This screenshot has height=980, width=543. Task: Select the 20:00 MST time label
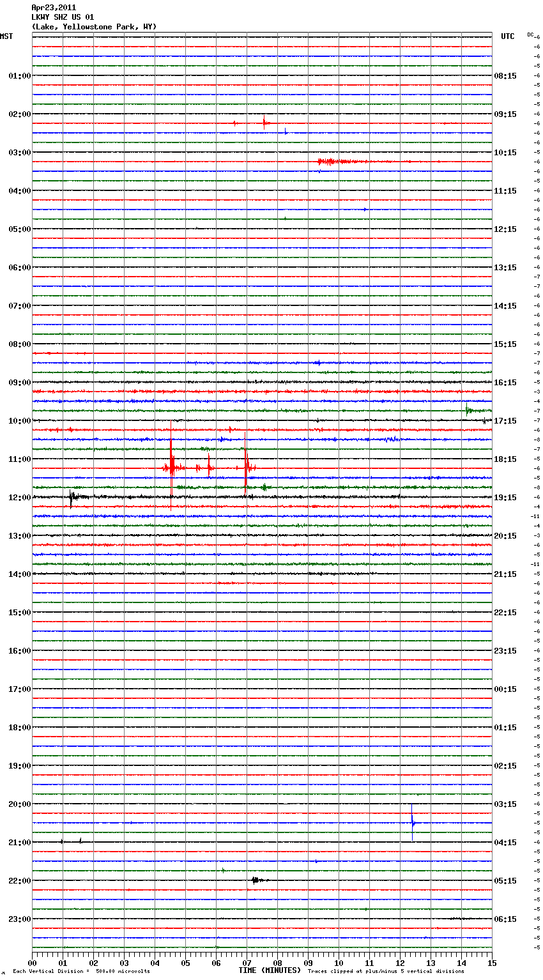pos(19,804)
